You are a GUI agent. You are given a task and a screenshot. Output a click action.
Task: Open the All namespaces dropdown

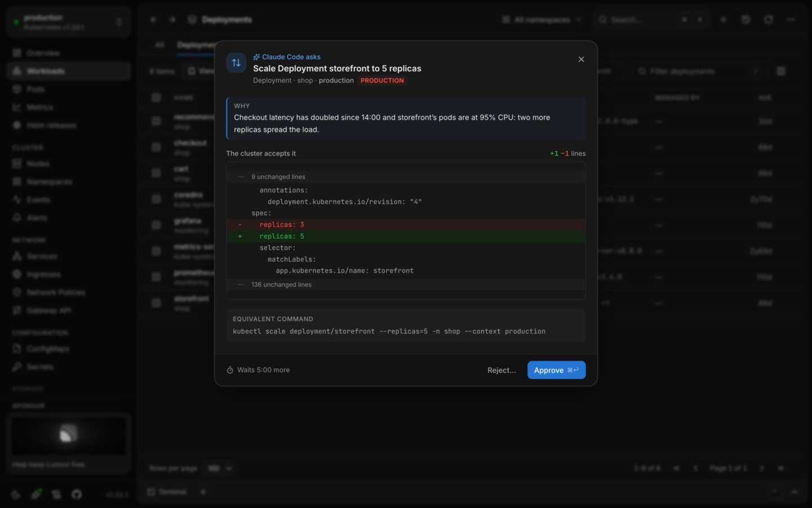coord(542,20)
